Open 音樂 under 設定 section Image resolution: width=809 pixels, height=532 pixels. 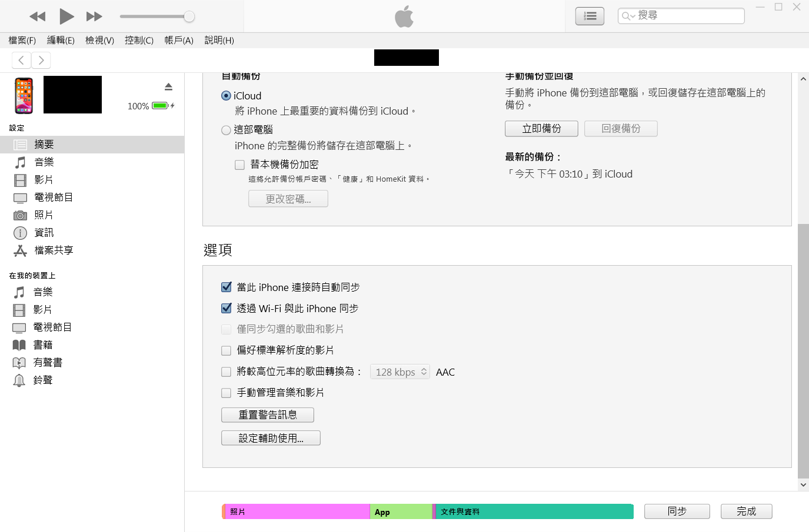(x=92, y=162)
